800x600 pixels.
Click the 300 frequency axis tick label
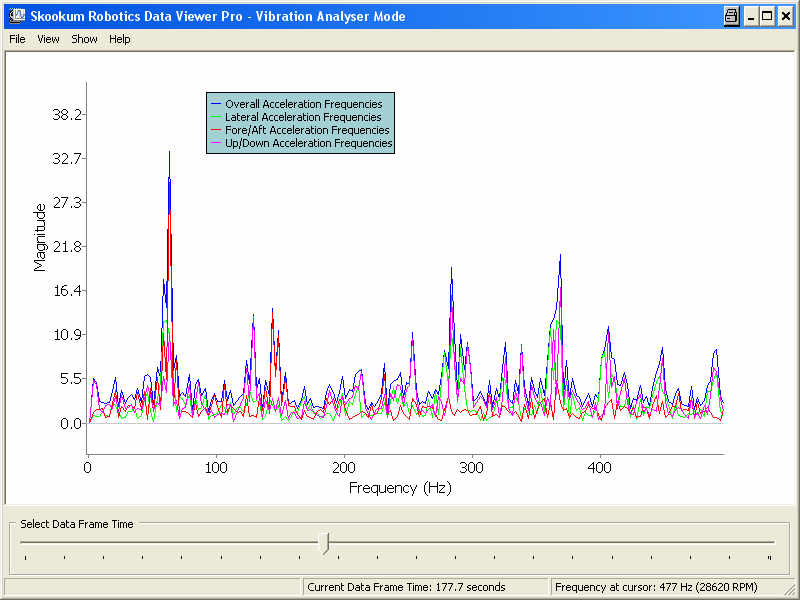[x=471, y=468]
